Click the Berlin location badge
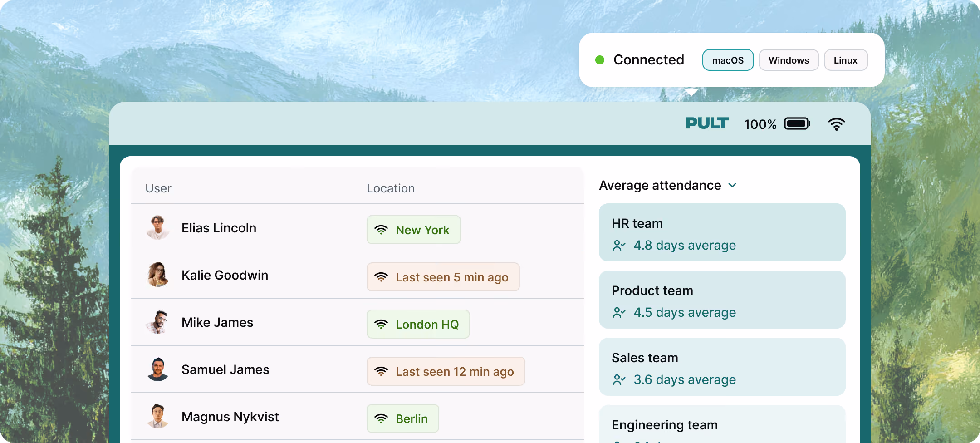This screenshot has height=443, width=980. point(402,418)
